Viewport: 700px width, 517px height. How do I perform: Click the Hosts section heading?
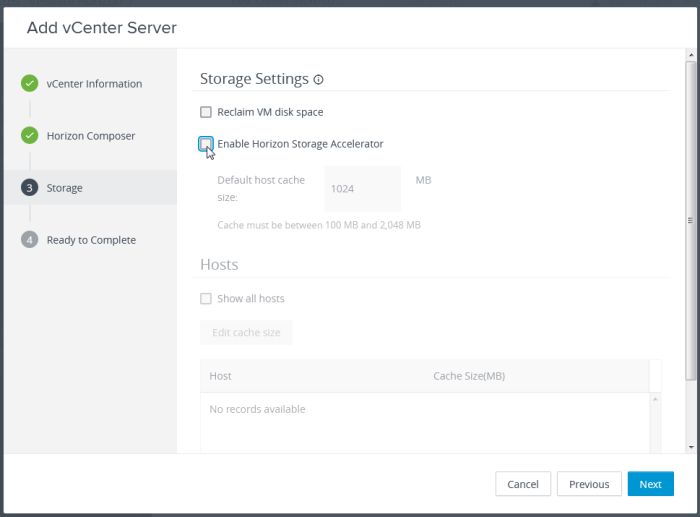[x=219, y=264]
